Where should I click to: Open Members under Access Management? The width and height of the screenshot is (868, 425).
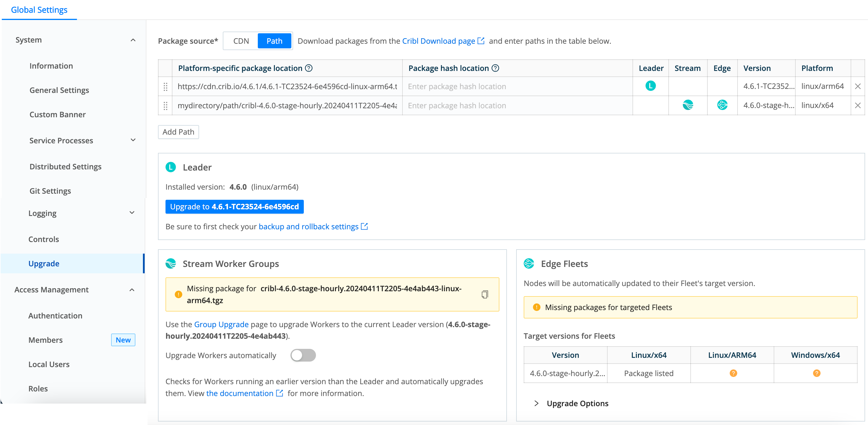[45, 340]
